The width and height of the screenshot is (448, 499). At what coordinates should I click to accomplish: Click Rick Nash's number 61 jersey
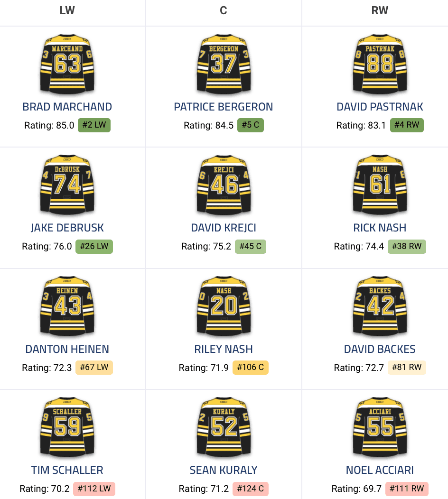point(380,185)
